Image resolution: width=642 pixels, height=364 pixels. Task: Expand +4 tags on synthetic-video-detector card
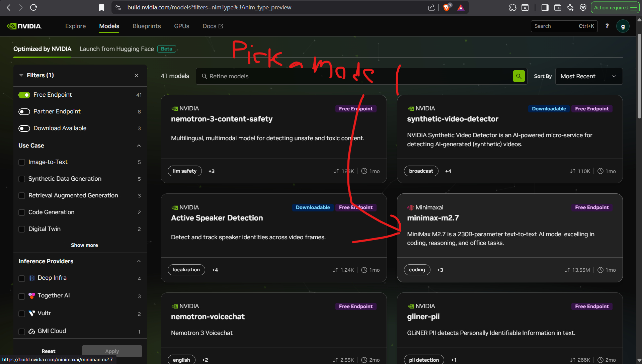(448, 171)
